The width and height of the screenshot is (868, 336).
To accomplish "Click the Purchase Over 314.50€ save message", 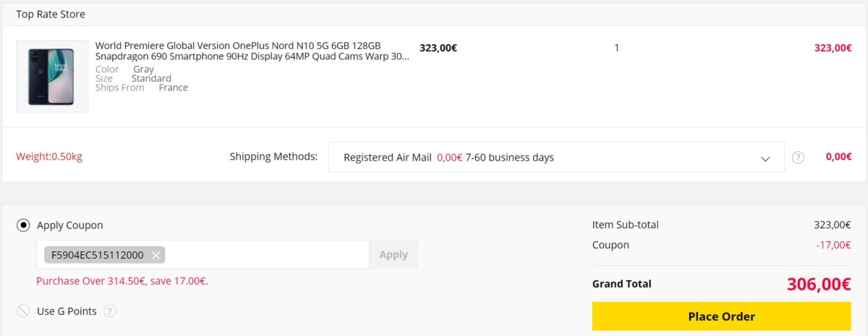I will coord(122,281).
